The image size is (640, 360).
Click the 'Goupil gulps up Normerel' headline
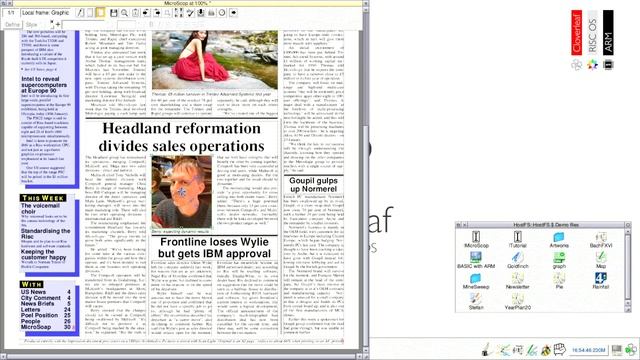coord(313,184)
